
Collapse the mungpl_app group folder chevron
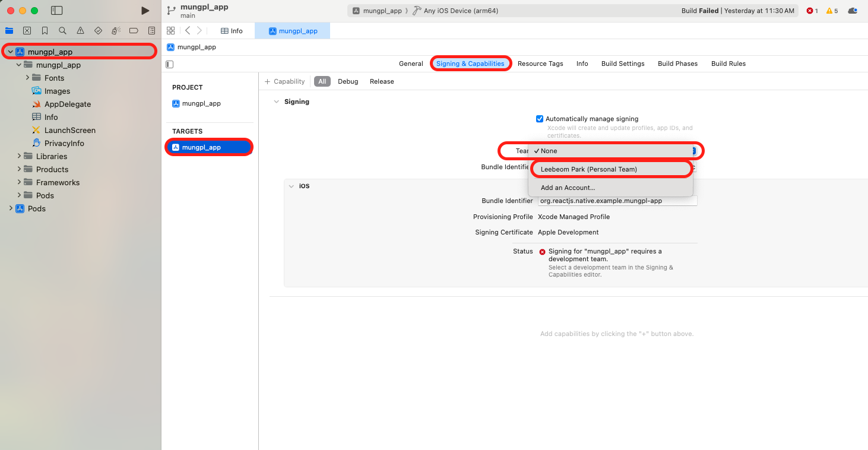(x=18, y=65)
